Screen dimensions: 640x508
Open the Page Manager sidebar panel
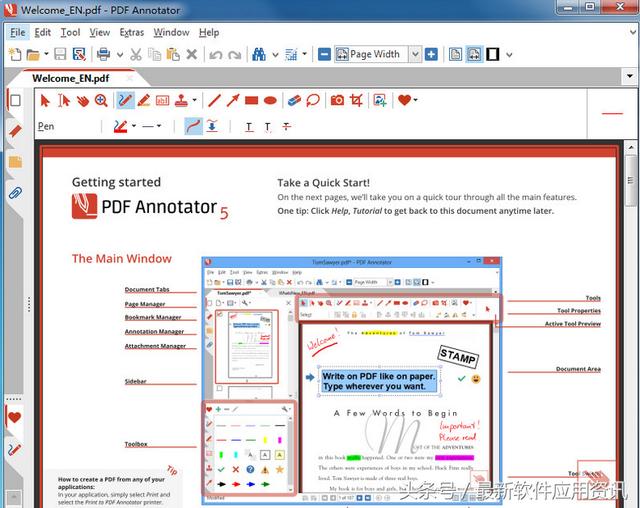point(15,100)
